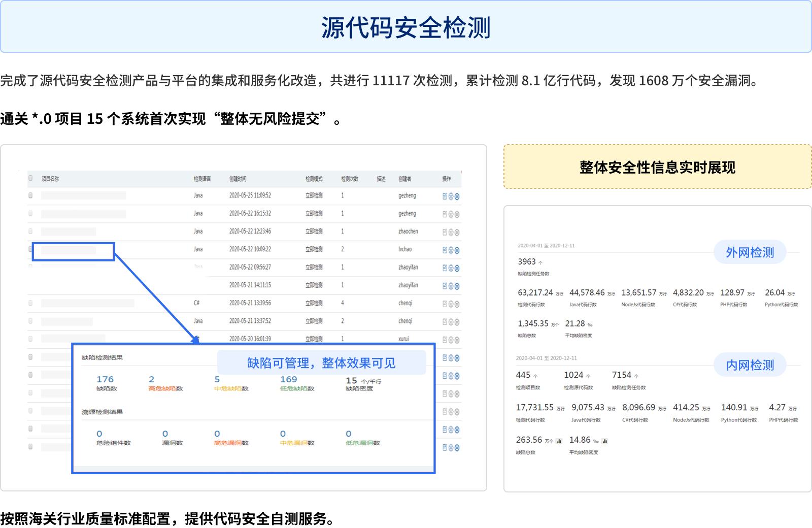Click the 整体安全性信息实时展现 yellow box
The image size is (812, 528).
click(x=657, y=167)
